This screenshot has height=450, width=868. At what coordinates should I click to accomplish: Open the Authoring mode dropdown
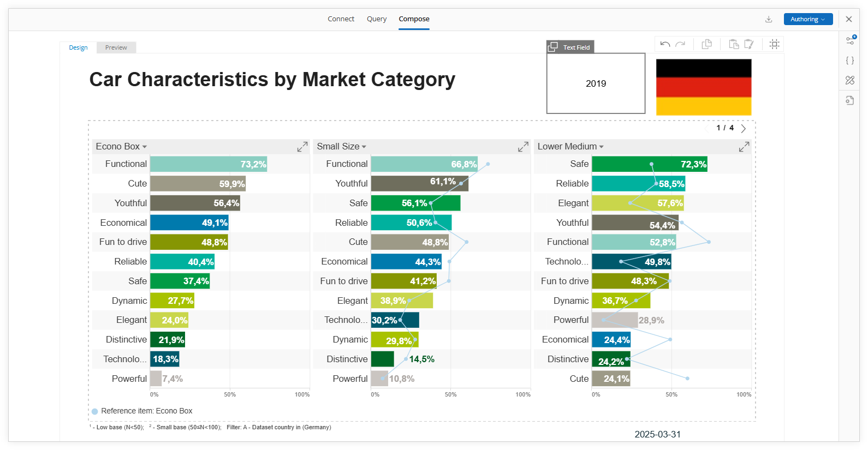[807, 19]
